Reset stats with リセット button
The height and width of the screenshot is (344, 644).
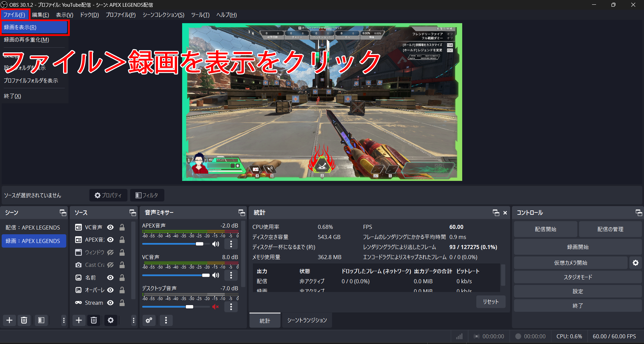click(x=491, y=302)
